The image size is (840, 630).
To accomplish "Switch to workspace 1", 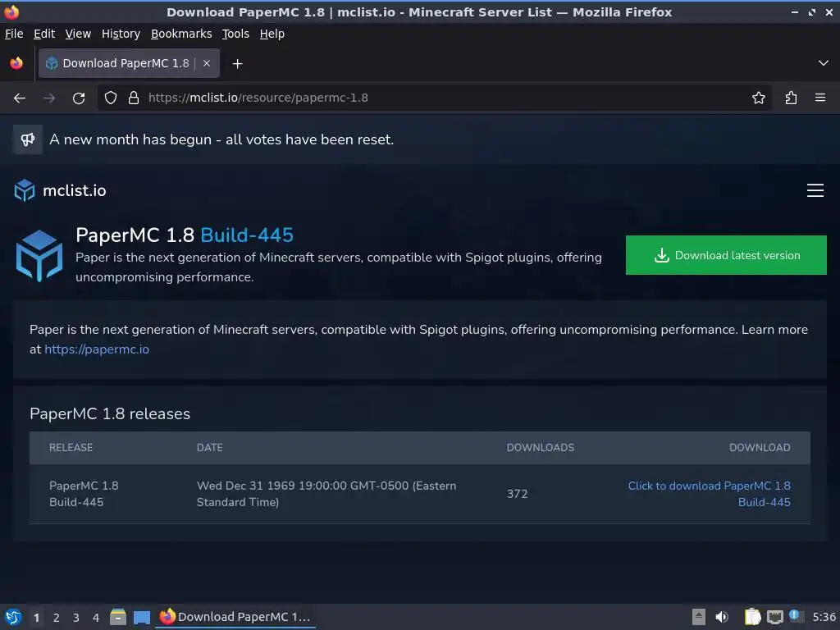I will point(36,618).
